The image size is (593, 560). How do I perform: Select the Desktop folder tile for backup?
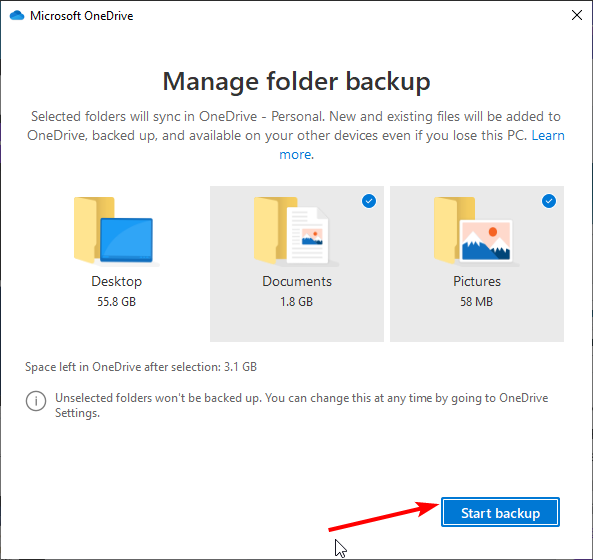[x=116, y=264]
